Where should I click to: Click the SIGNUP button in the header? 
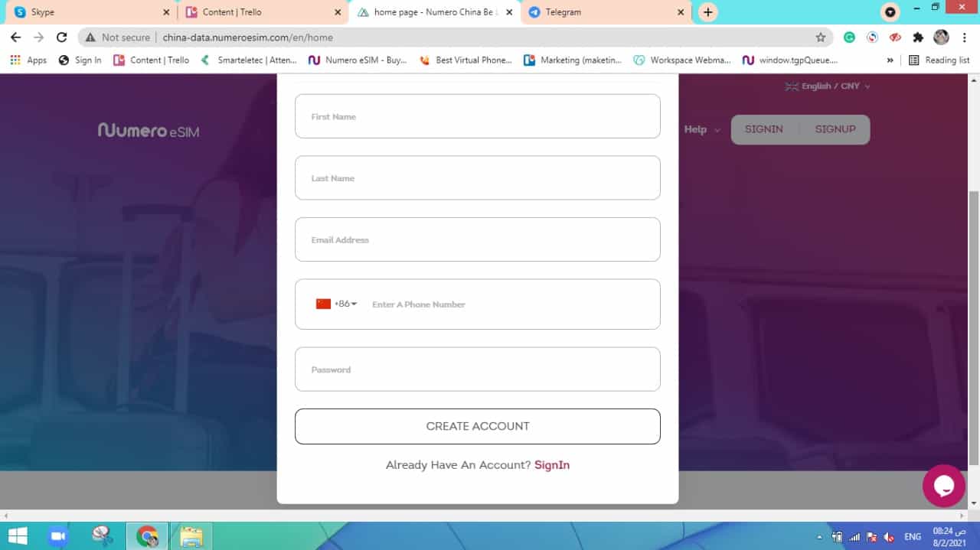pyautogui.click(x=835, y=129)
